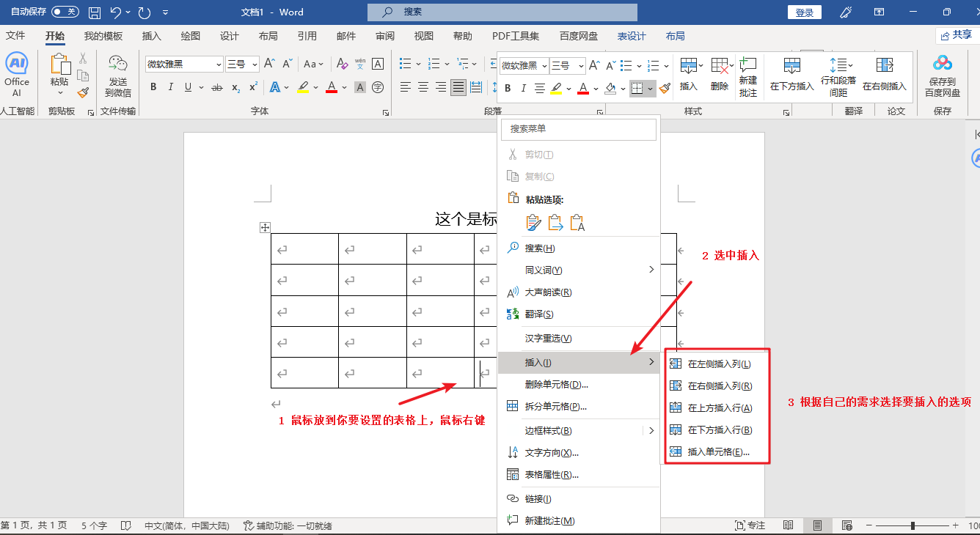Click the Office AI icon
The width and height of the screenshot is (980, 535).
[16, 64]
